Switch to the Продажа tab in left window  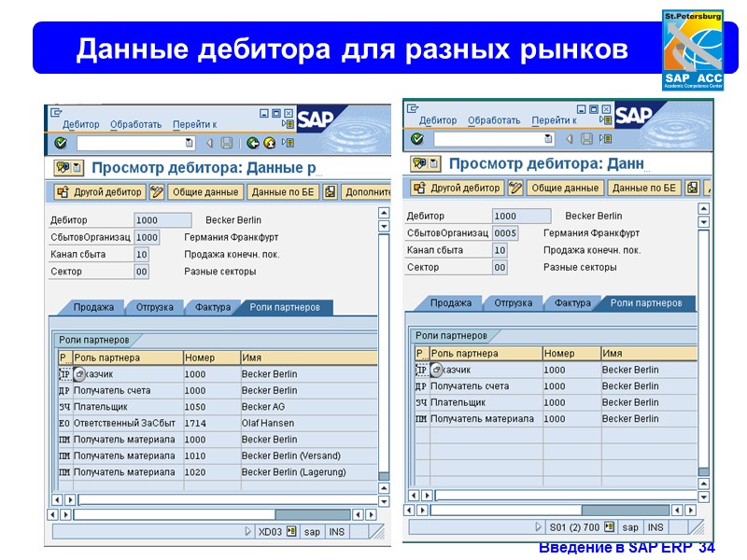click(93, 307)
